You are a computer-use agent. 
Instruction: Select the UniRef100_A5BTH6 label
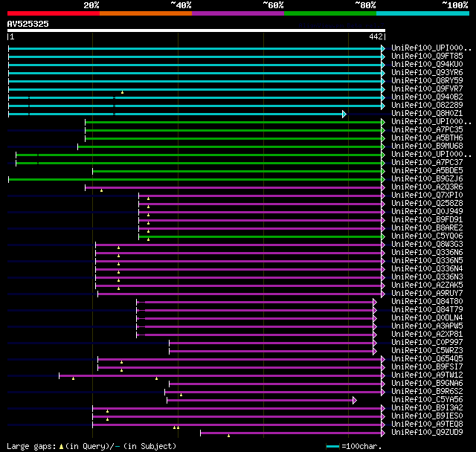pos(427,138)
